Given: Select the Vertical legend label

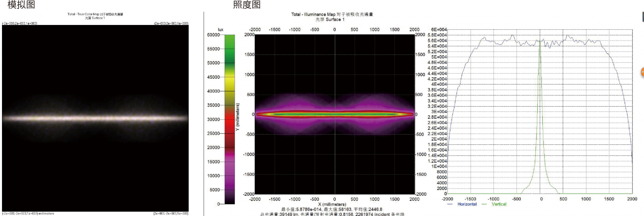Looking at the screenshot, I should 499,204.
